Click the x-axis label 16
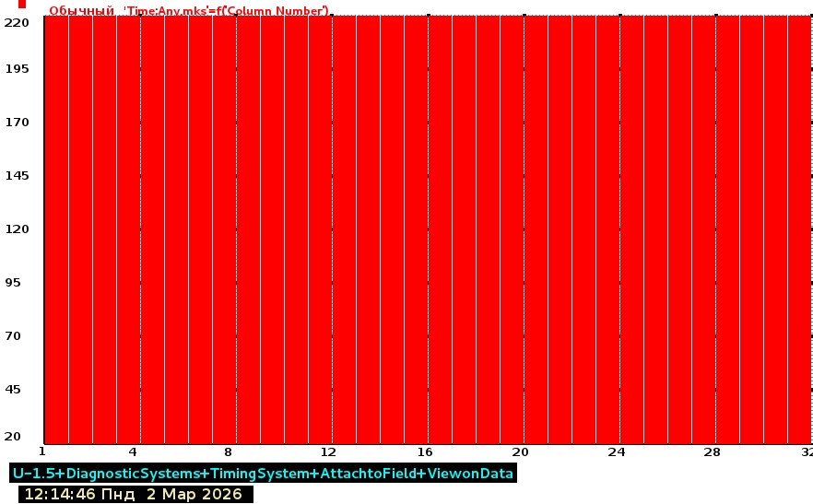The width and height of the screenshot is (813, 504). click(424, 452)
